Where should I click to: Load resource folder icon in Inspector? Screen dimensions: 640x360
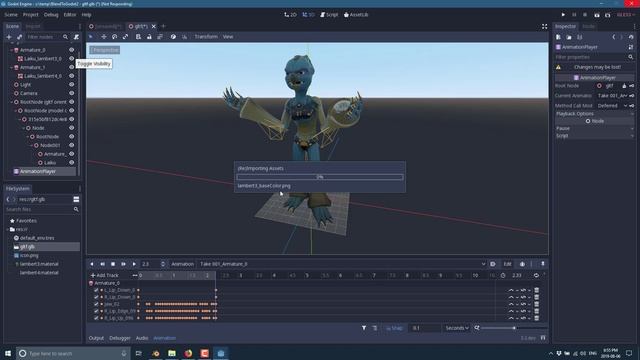569,37
